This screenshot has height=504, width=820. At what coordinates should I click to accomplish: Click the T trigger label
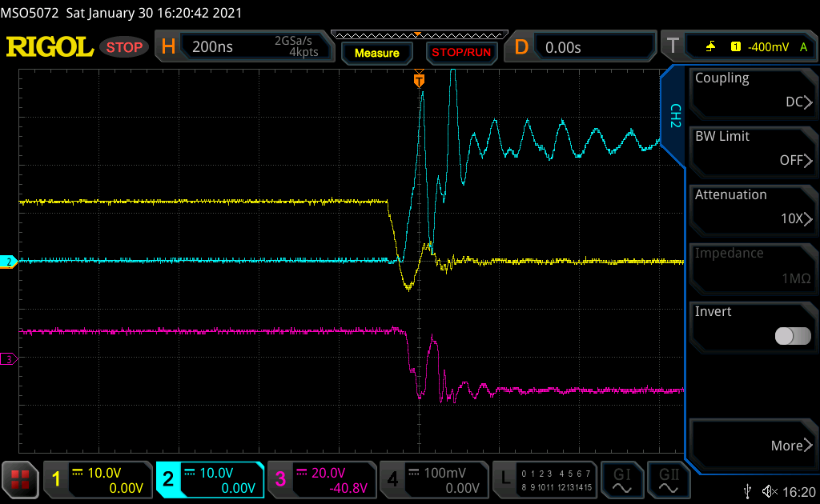coord(673,46)
